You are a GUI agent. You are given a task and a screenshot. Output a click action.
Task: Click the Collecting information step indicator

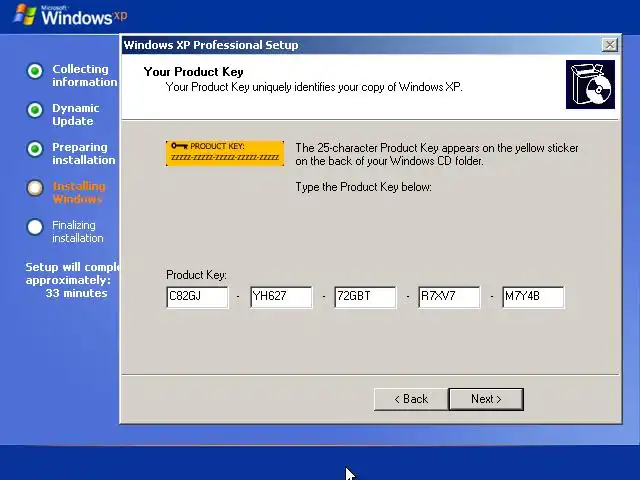35,71
